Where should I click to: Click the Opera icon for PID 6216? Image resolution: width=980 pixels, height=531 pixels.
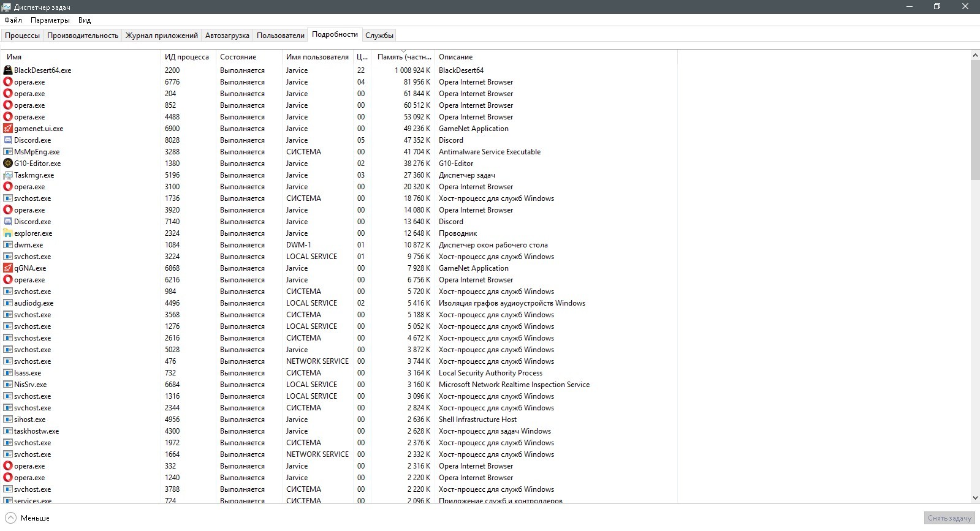point(8,279)
